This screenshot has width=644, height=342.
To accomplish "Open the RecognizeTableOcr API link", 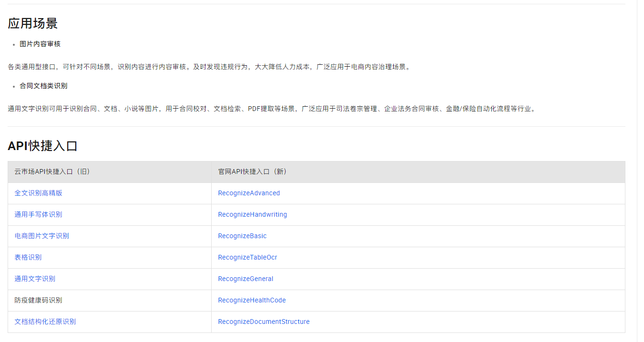I will 247,257.
